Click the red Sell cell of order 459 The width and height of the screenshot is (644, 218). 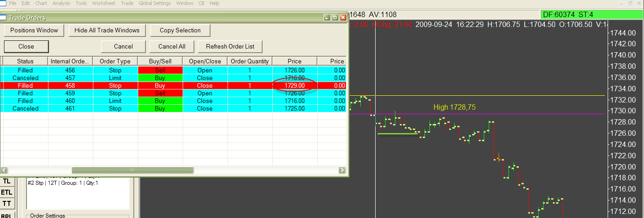point(160,93)
